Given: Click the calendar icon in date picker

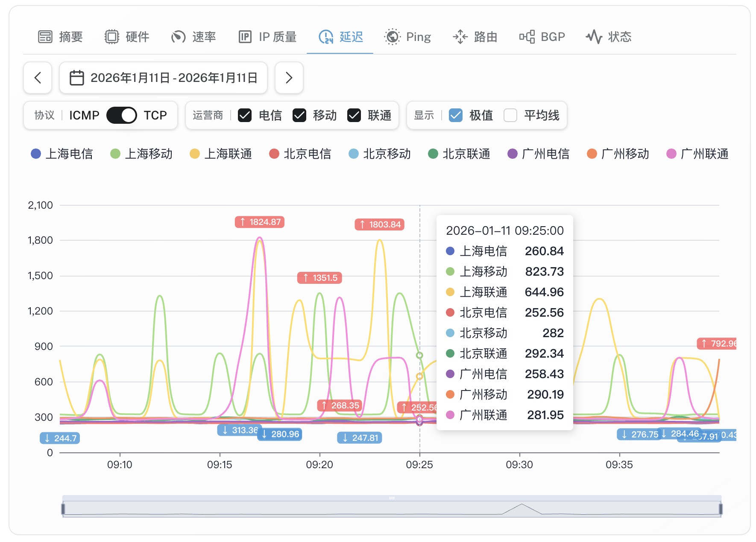Looking at the screenshot, I should [x=77, y=78].
